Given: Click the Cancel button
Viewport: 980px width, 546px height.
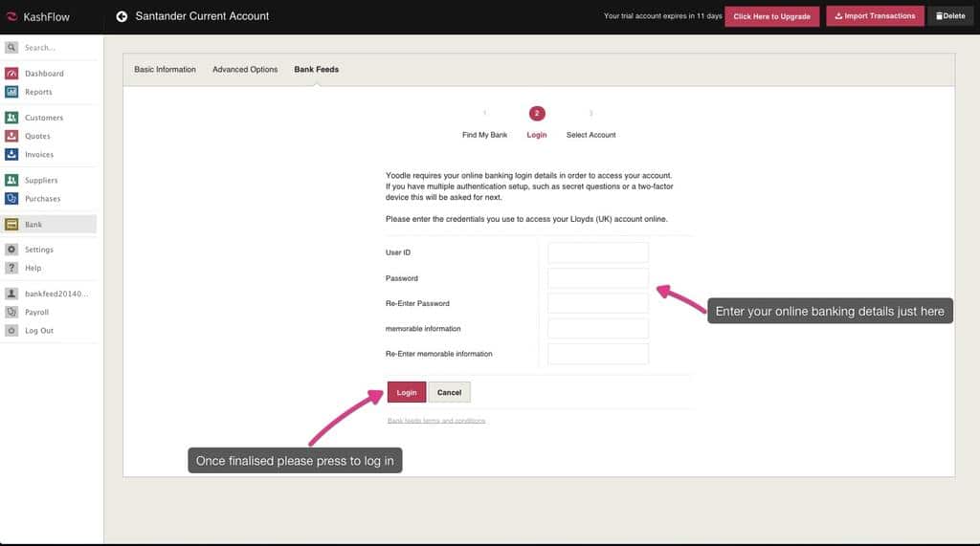Looking at the screenshot, I should point(449,392).
